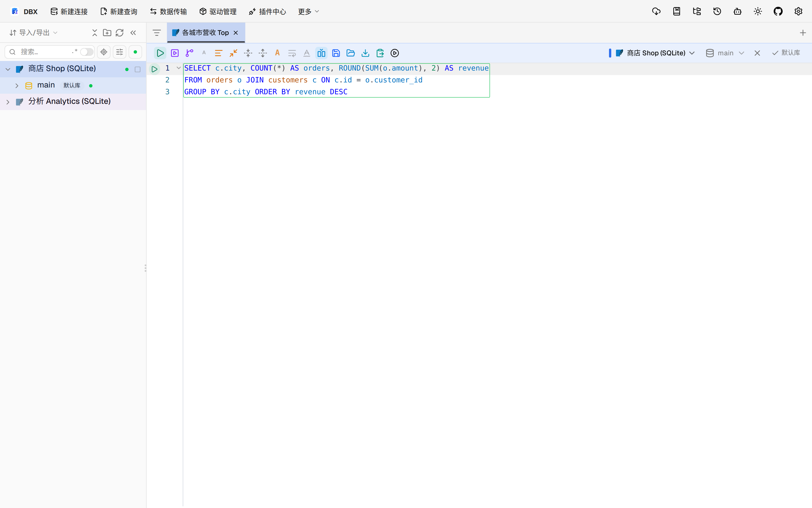
Task: Toggle the highlighted split-columns layout icon
Action: click(321, 53)
